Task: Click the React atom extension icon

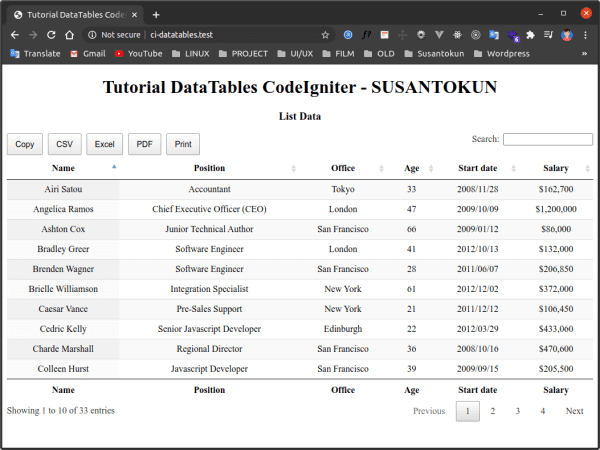Action: [x=457, y=35]
